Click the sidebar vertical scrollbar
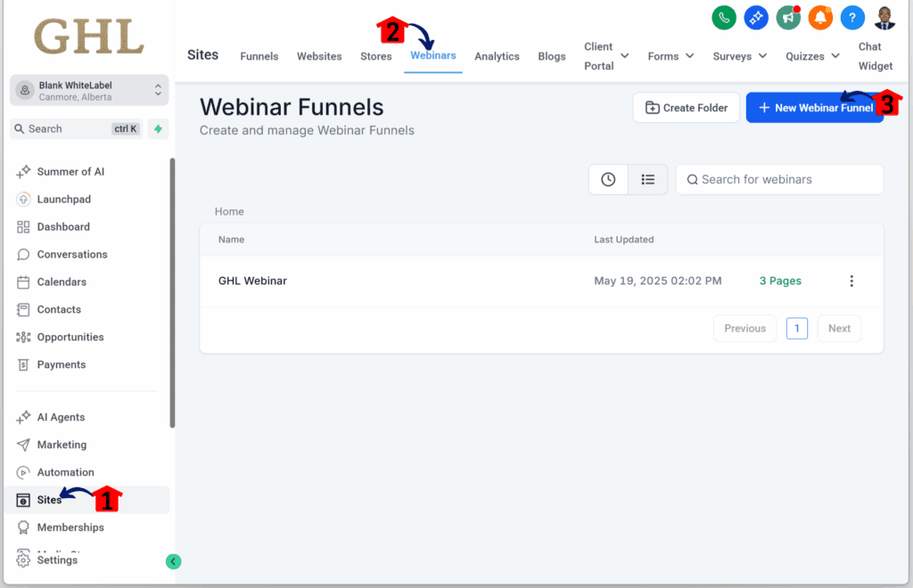 (x=172, y=293)
